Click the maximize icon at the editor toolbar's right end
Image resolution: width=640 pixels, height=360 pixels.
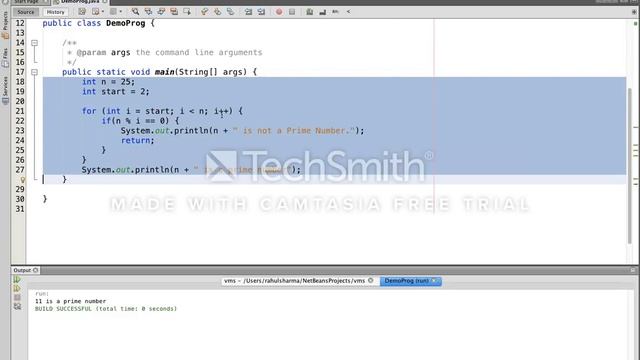[x=634, y=12]
